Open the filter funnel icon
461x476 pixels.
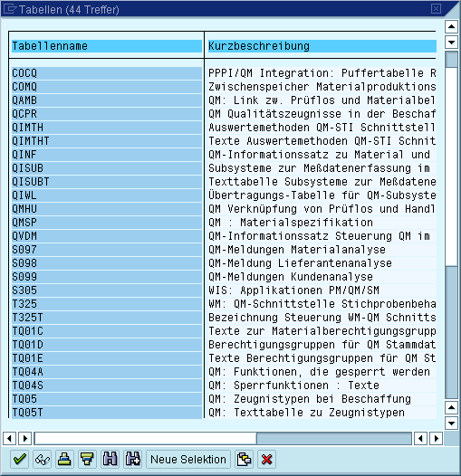(x=87, y=459)
